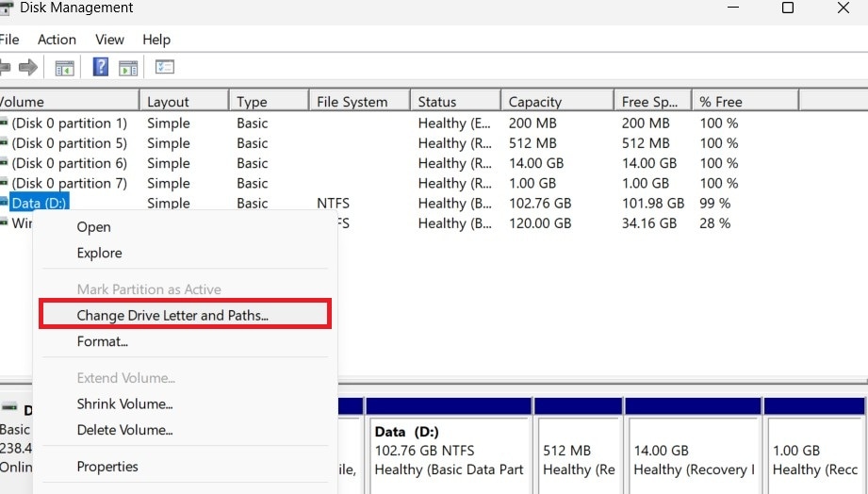This screenshot has width=868, height=494.
Task: Select the 14.00 GB Recovery partition block
Action: tap(694, 454)
